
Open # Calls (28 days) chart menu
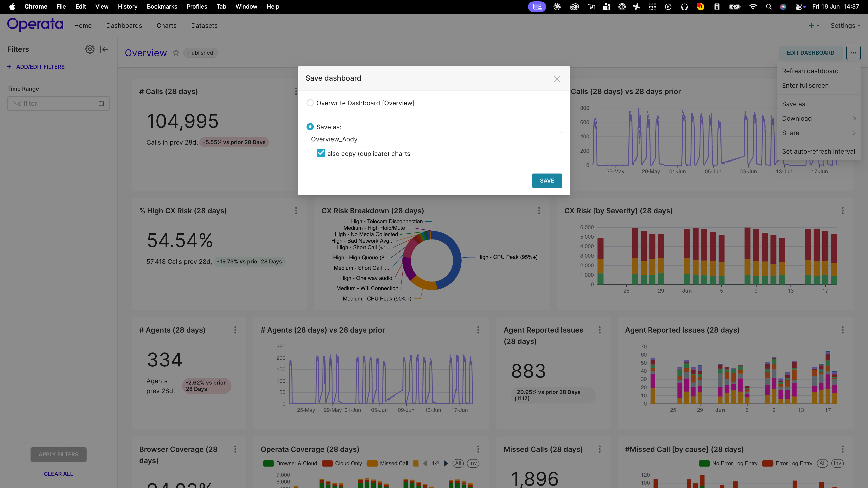296,91
